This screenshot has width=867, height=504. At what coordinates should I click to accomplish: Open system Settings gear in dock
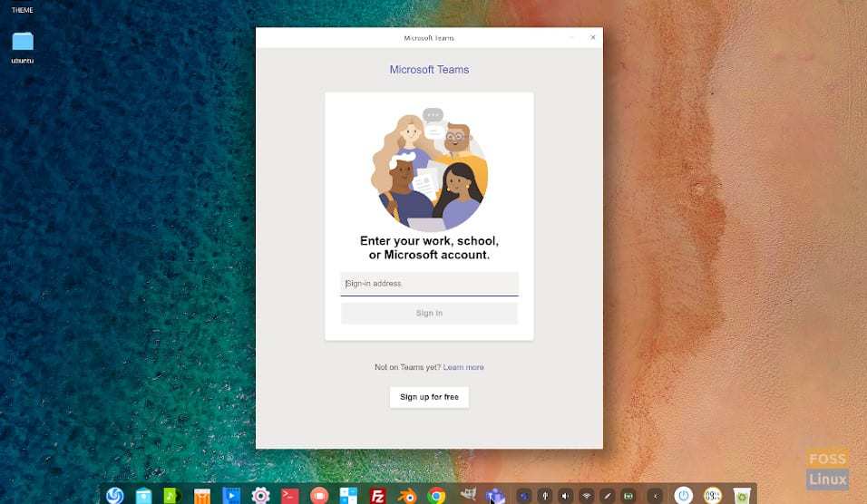click(x=260, y=495)
